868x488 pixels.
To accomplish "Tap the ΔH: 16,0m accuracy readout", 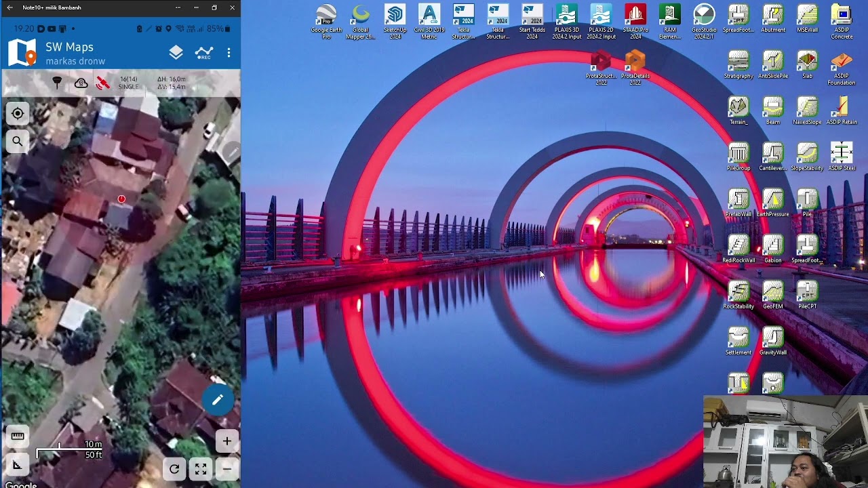I will tap(171, 79).
